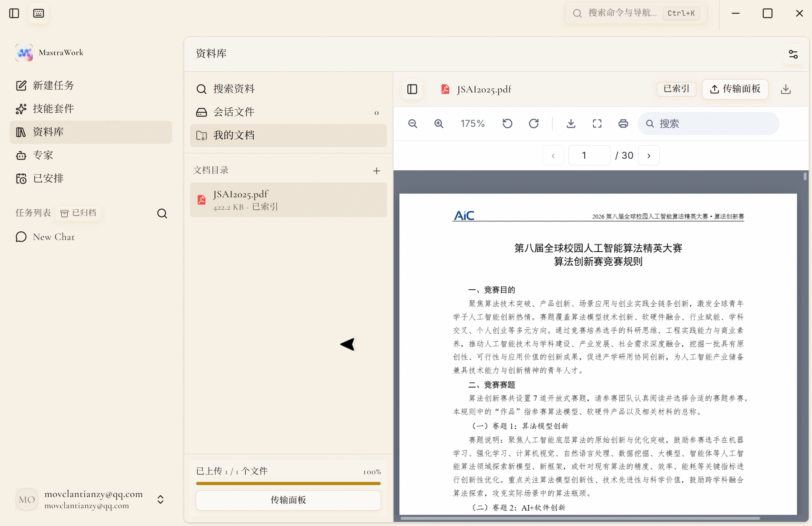Toggle the left app sidebar

(14, 13)
